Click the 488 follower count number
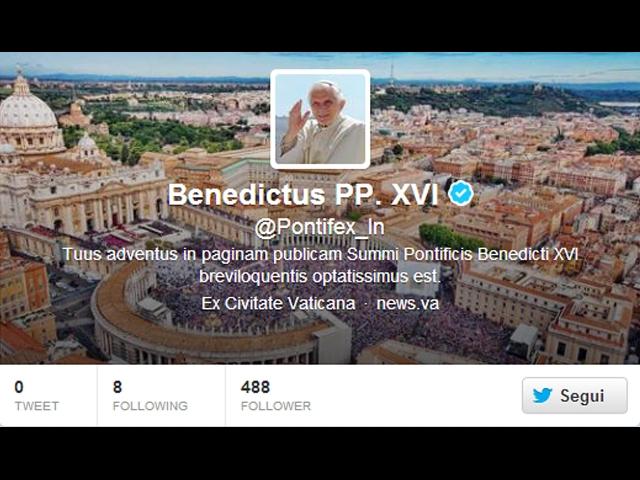 [x=255, y=387]
